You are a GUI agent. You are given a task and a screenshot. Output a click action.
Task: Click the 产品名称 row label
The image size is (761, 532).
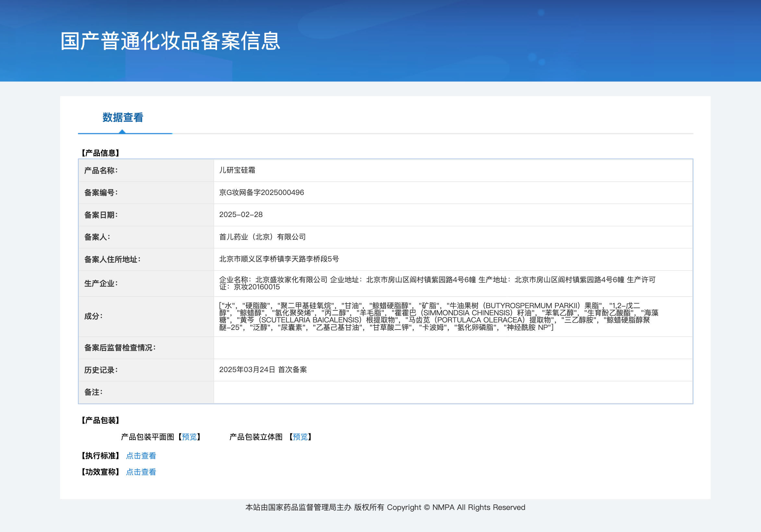click(x=101, y=171)
